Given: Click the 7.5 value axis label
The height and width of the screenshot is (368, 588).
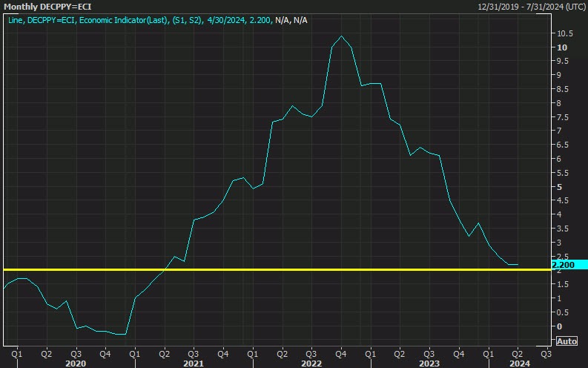Looking at the screenshot, I should tap(563, 117).
